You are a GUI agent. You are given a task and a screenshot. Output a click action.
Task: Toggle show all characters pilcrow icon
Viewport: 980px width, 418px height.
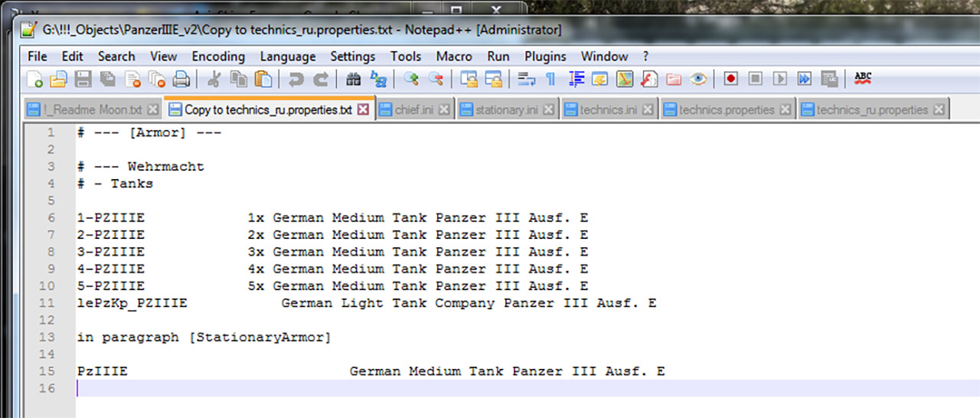(x=550, y=79)
